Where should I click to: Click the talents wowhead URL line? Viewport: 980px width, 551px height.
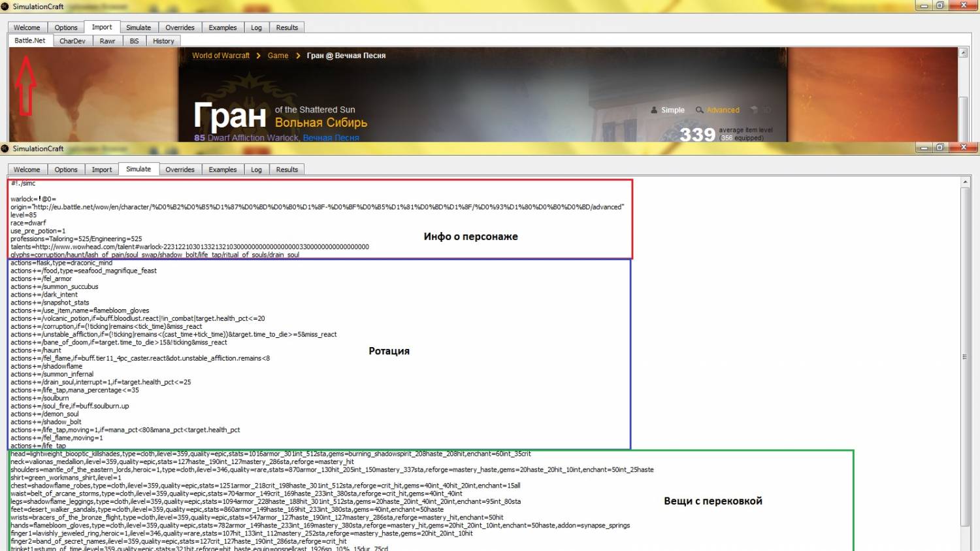tap(189, 247)
